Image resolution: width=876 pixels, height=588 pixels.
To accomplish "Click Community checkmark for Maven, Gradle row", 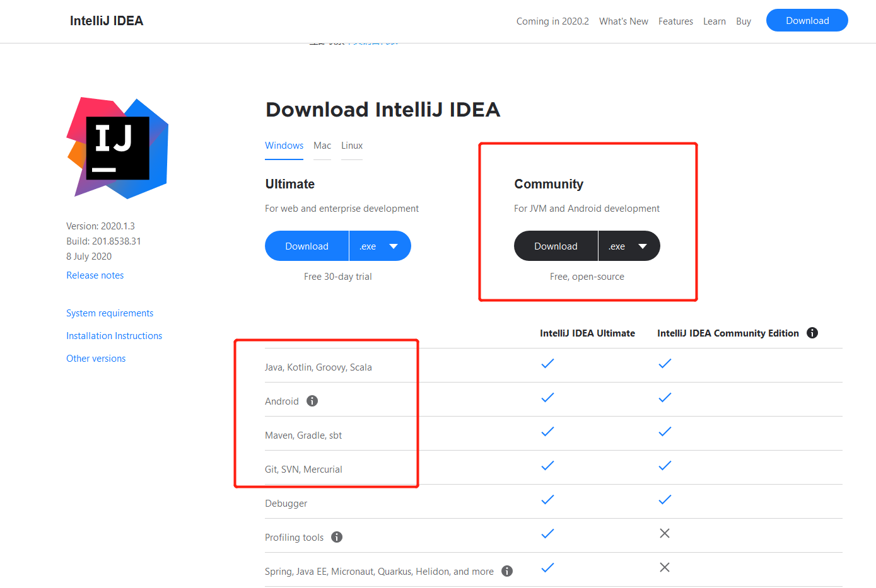I will (x=665, y=432).
